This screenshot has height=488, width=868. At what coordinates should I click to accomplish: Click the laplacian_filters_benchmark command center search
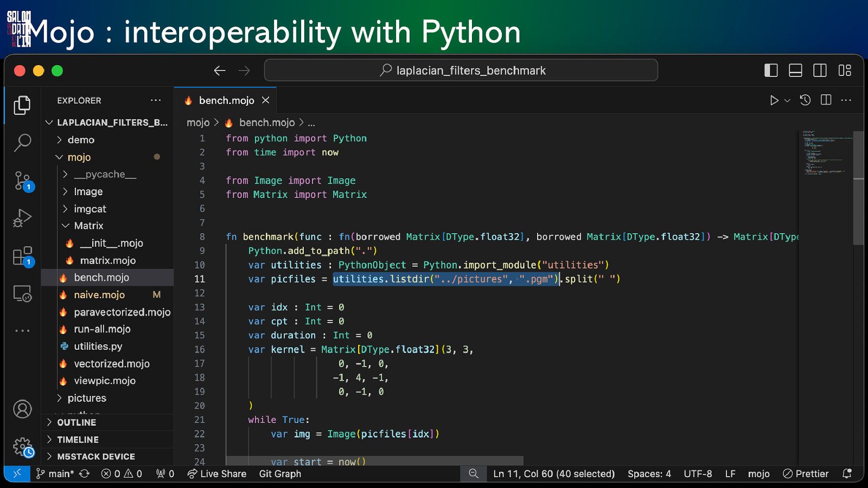pyautogui.click(x=461, y=70)
